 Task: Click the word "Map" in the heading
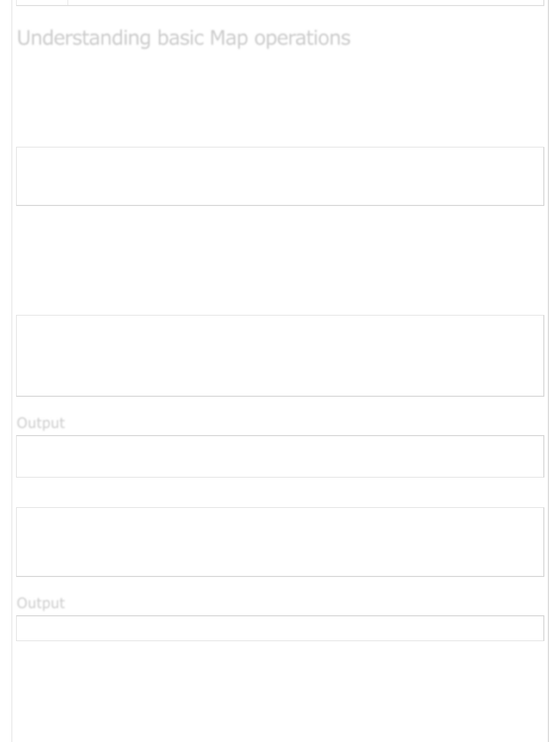tap(229, 39)
